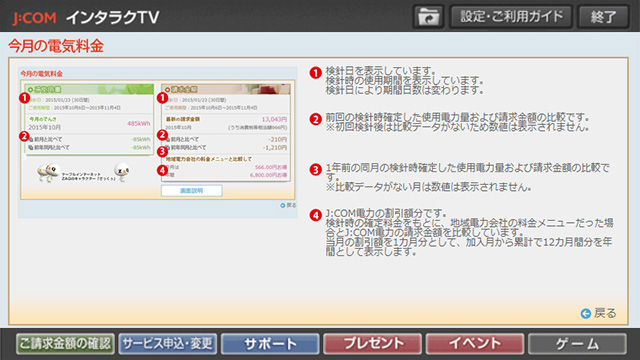
Task: Open ご請求金額の確認 tab
Action: tap(65, 344)
